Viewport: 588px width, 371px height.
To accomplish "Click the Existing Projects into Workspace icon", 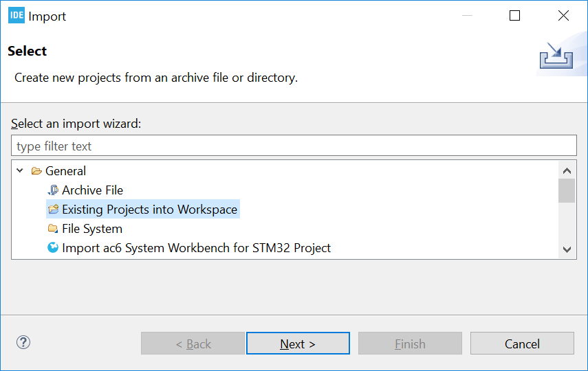I will (53, 209).
